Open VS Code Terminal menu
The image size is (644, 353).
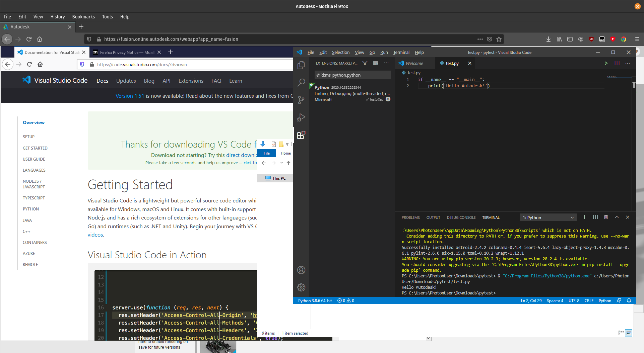401,52
